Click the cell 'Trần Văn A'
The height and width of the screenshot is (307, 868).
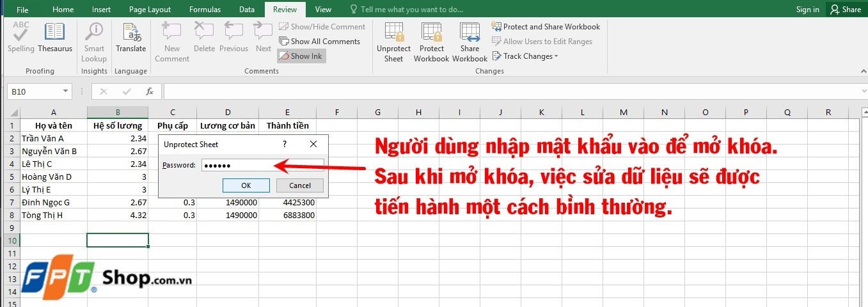tap(53, 138)
